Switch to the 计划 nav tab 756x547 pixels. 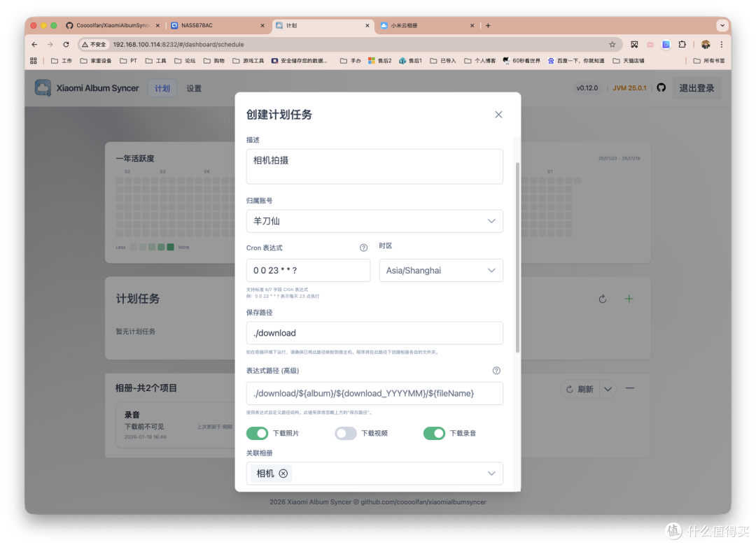coord(162,88)
